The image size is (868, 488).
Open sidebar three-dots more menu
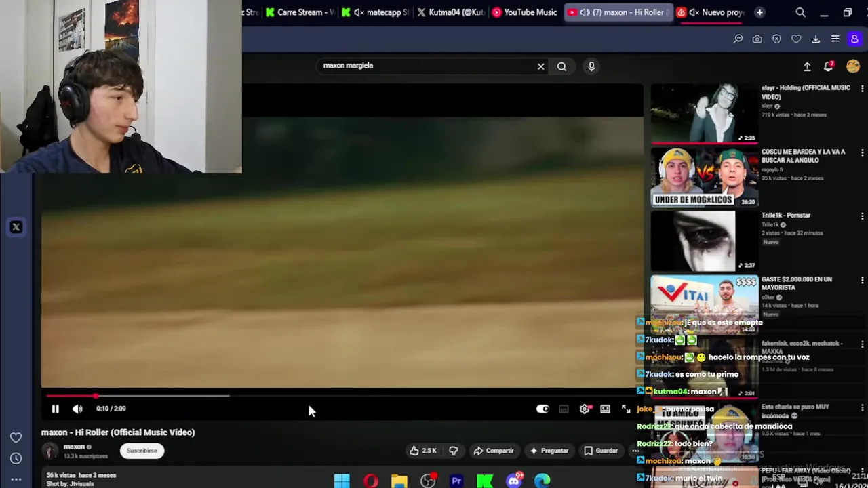click(x=16, y=479)
